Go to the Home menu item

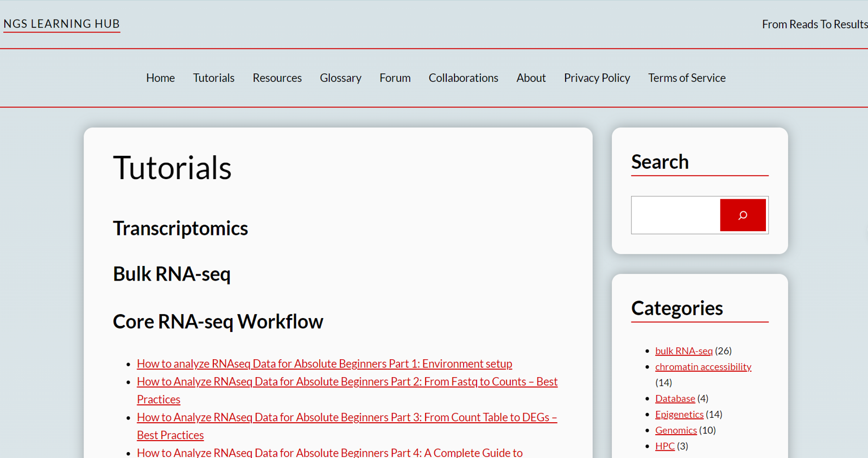[x=160, y=78]
